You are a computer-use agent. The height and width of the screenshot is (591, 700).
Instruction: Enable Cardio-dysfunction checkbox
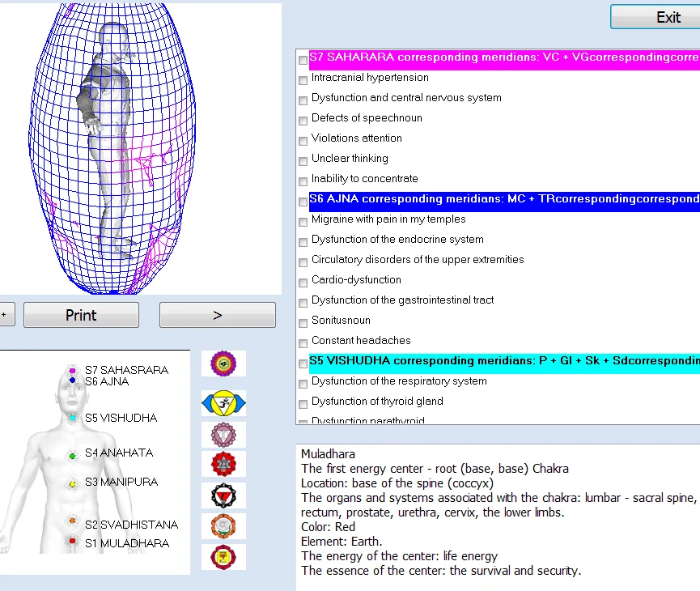[x=303, y=283]
